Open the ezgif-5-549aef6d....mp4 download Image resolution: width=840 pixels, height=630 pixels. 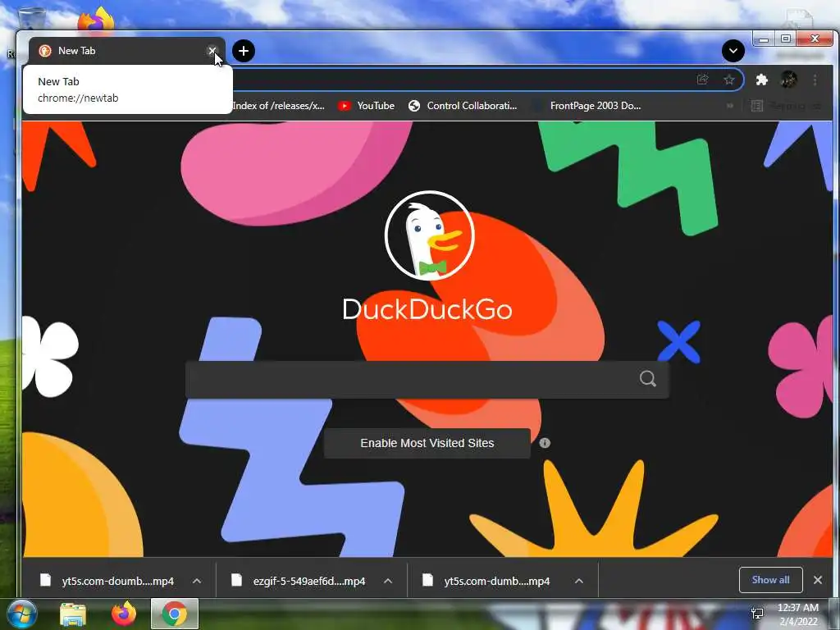[299, 581]
